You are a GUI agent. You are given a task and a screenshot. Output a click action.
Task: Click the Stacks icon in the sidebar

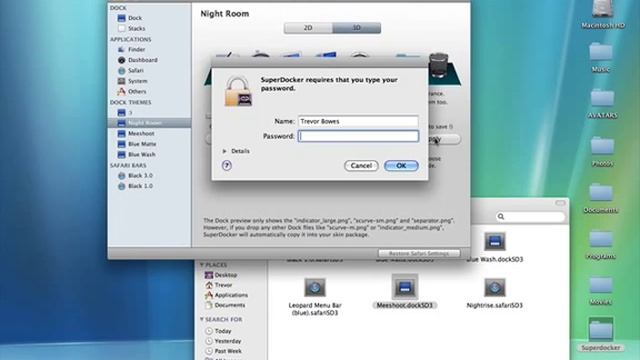(x=121, y=29)
